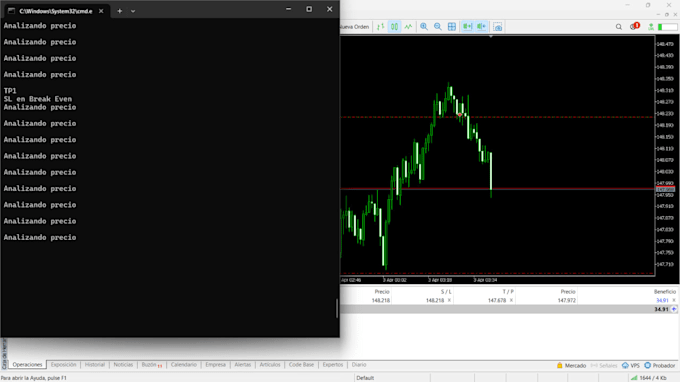The image size is (680, 382).
Task: Click the open price cell 148.218
Action: [380, 300]
